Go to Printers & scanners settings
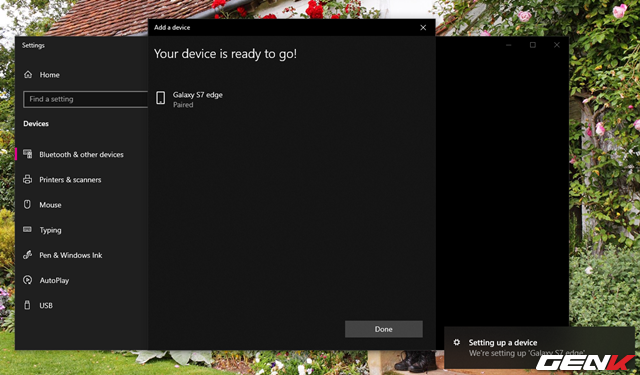The width and height of the screenshot is (640, 375). point(70,180)
